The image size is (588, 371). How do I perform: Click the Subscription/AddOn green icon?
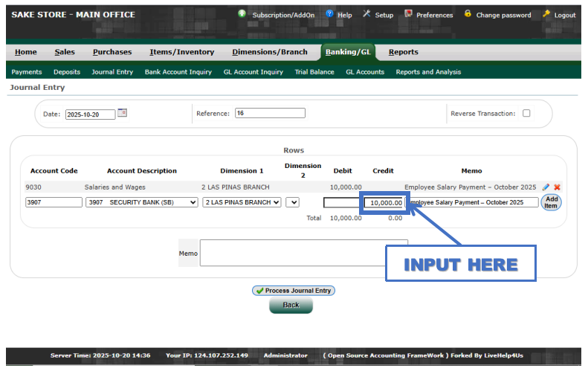point(242,14)
